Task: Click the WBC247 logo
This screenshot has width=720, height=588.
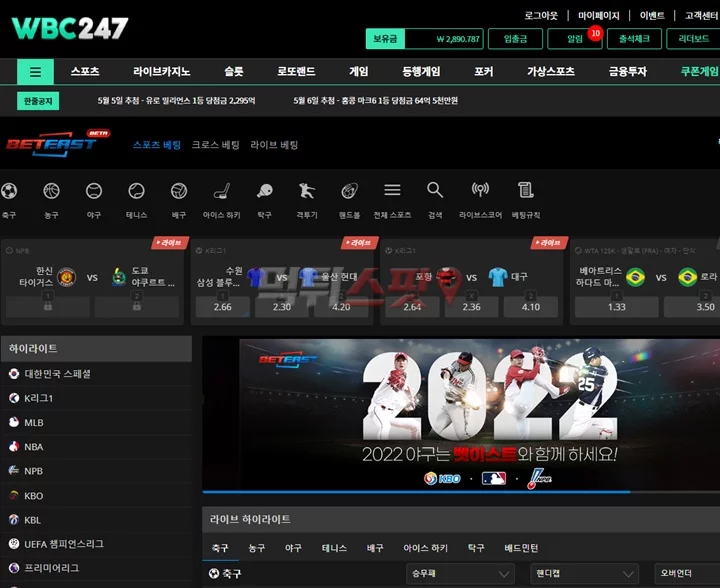Action: [70, 28]
